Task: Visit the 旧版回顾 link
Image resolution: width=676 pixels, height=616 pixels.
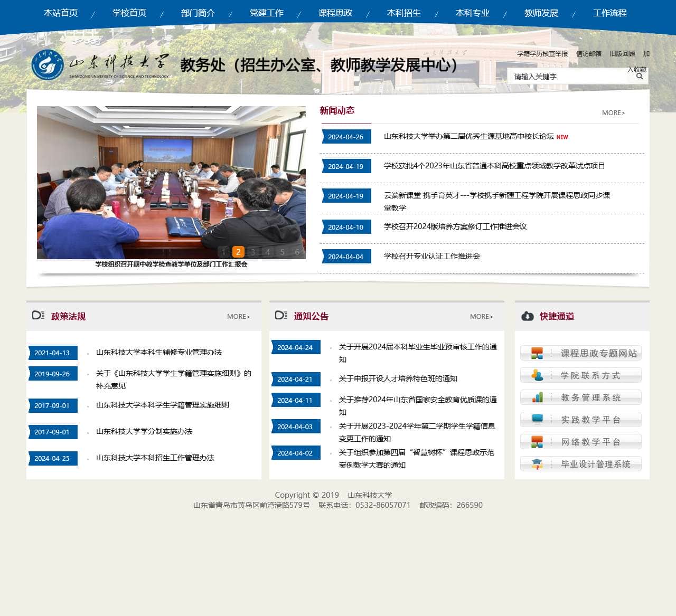Action: pos(623,54)
